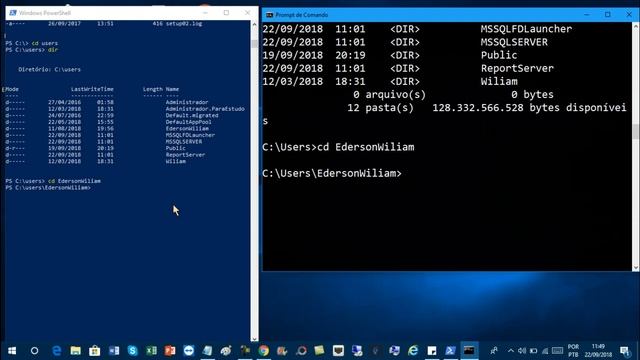Click ReportServer in PowerShell listing
The height and width of the screenshot is (360, 640).
pyautogui.click(x=185, y=155)
